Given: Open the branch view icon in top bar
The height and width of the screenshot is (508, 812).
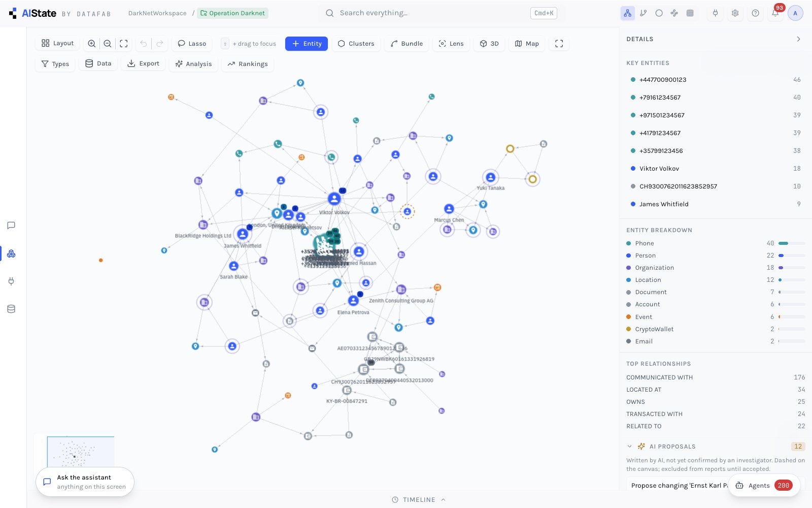Looking at the screenshot, I should pos(644,13).
